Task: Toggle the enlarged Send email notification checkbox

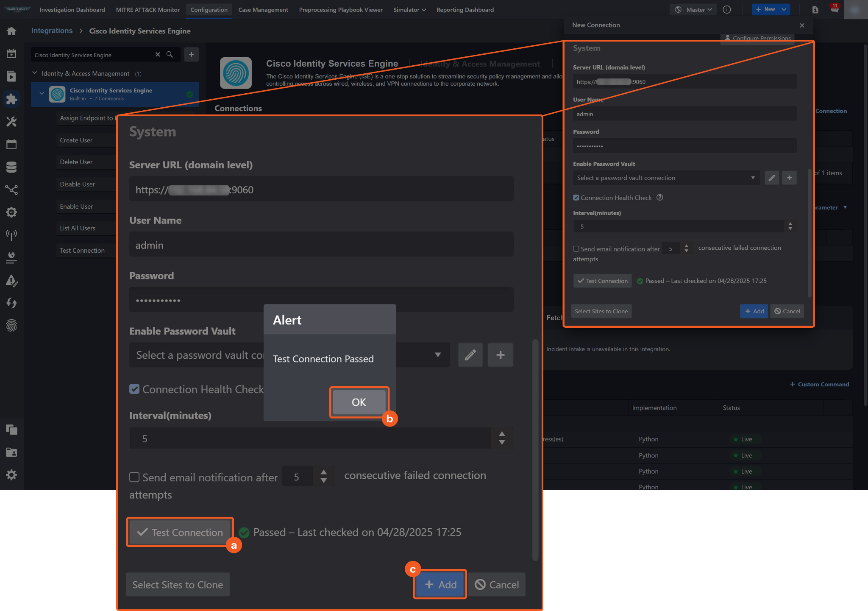Action: coord(134,477)
